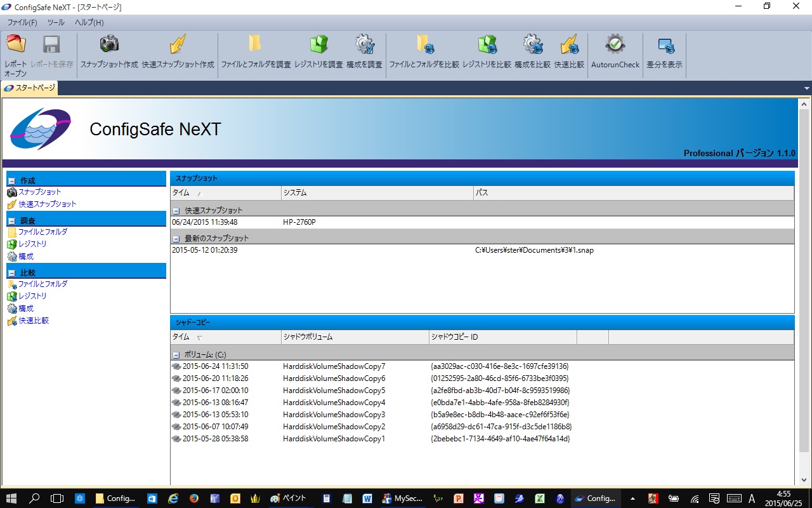Select レジストリを調査 toolbar icon

[x=318, y=44]
